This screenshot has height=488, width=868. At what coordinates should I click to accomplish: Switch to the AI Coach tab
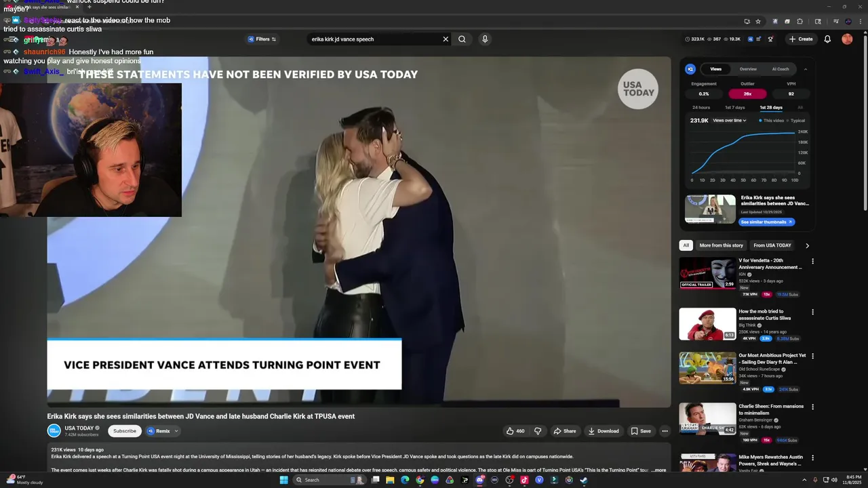click(781, 69)
